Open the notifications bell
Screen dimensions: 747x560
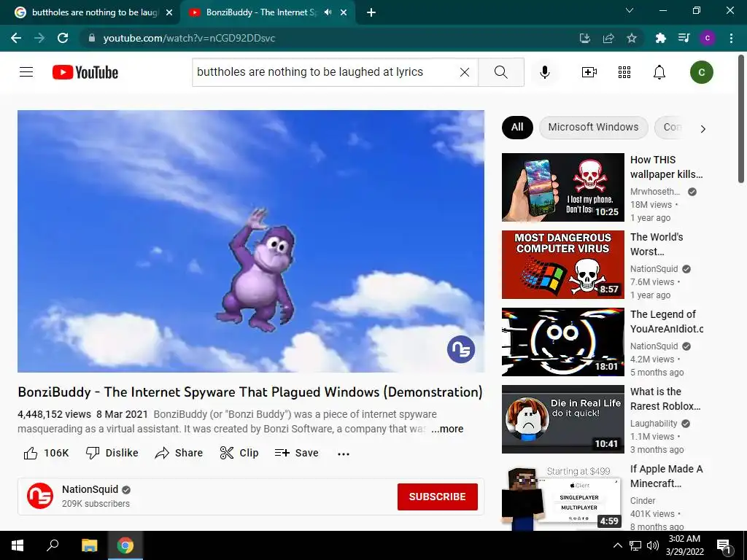(x=659, y=72)
